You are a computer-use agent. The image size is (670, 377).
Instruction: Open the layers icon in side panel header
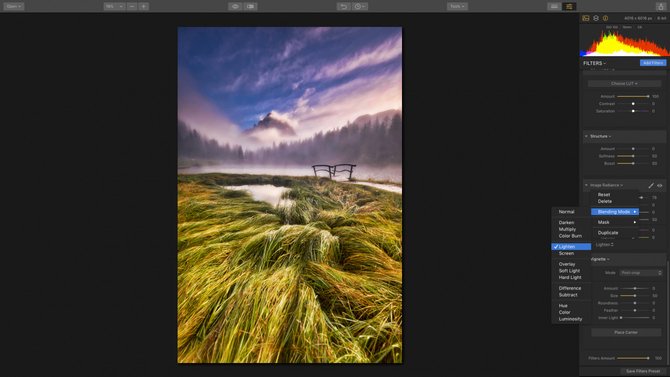tap(596, 18)
